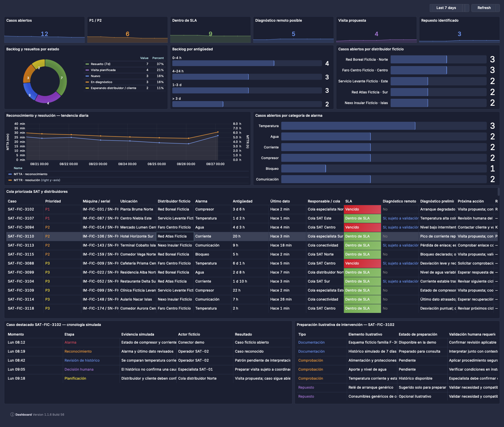Sort the queue by Antigüedad column header

242,201
